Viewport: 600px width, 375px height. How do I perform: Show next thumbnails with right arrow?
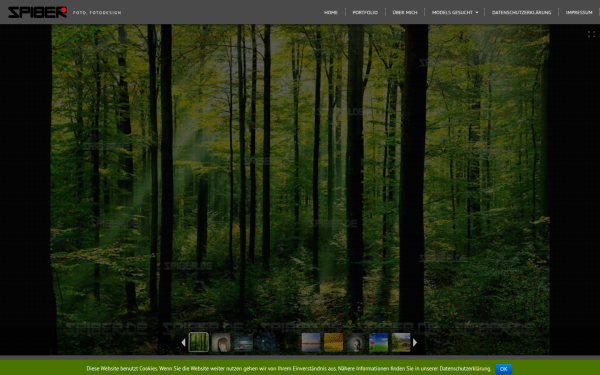tap(415, 342)
